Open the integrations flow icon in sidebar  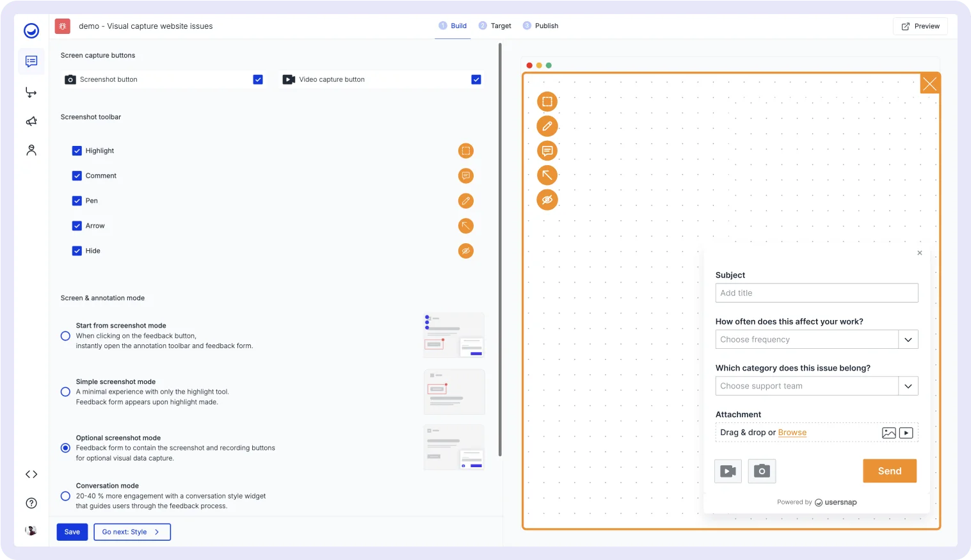[31, 92]
